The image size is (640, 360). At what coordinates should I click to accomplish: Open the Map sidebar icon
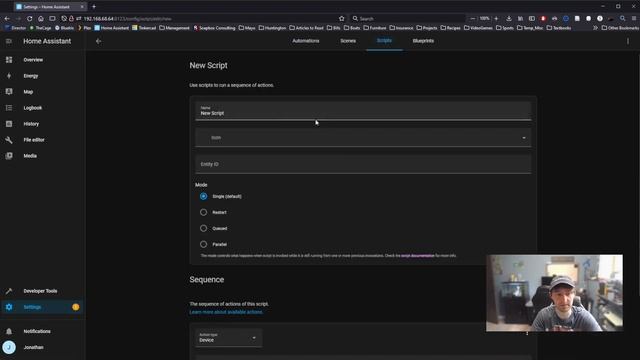[x=9, y=92]
